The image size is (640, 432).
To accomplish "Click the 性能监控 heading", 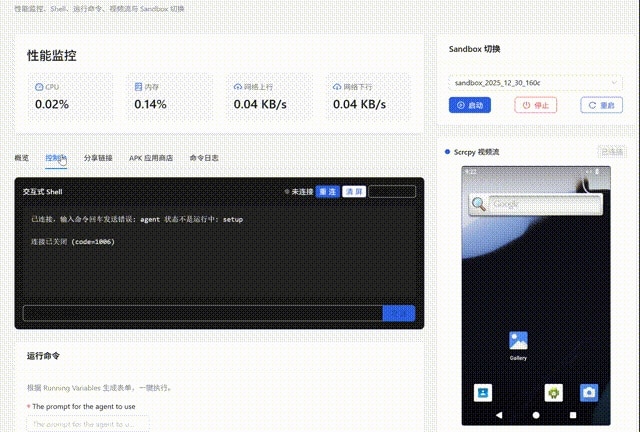I will click(52, 56).
